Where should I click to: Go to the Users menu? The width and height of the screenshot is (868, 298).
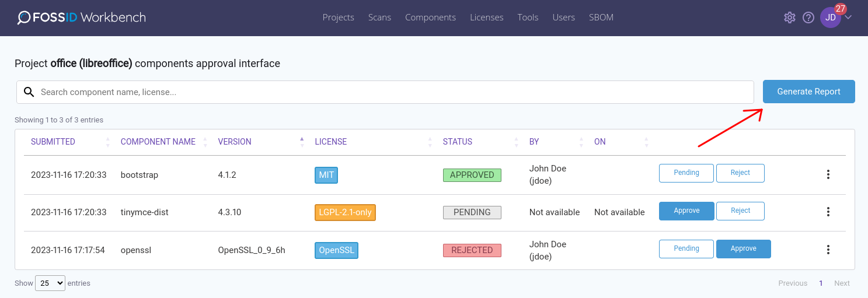pos(564,17)
